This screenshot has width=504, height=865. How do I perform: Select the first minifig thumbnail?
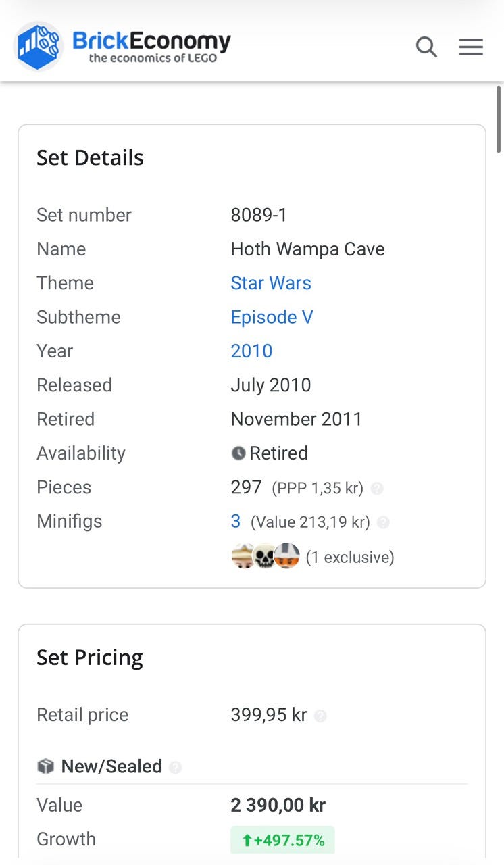pyautogui.click(x=243, y=556)
